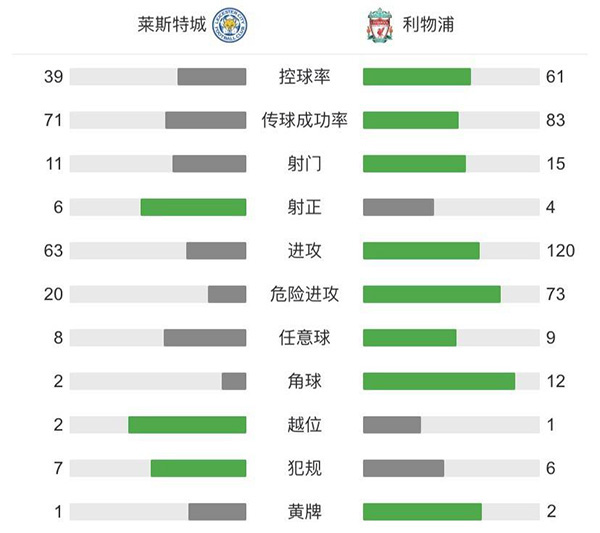Viewport: 600px width, 533px height.
Task: Click the 危险进攻 stat label
Action: coord(305,294)
